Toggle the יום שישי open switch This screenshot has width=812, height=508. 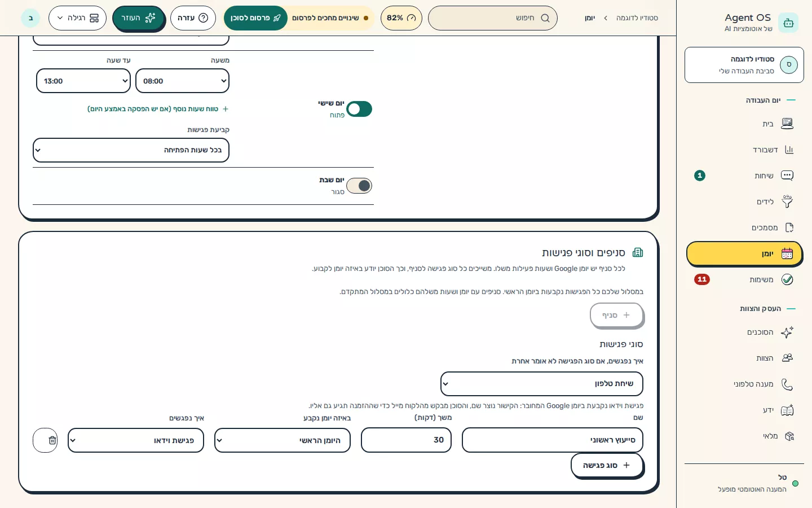click(359, 109)
